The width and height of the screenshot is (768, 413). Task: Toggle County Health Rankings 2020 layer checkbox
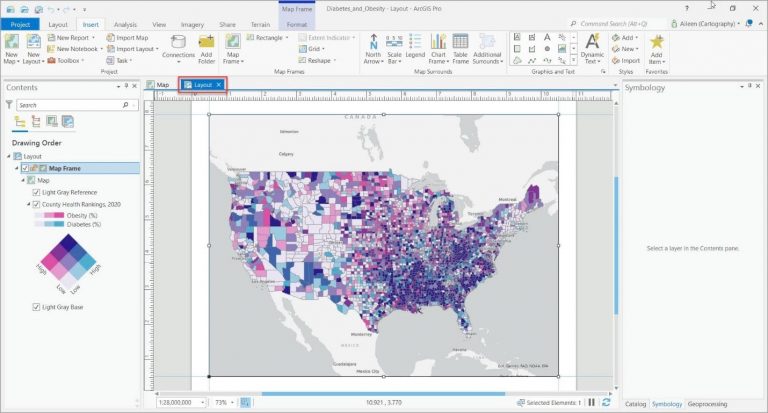pyautogui.click(x=36, y=204)
